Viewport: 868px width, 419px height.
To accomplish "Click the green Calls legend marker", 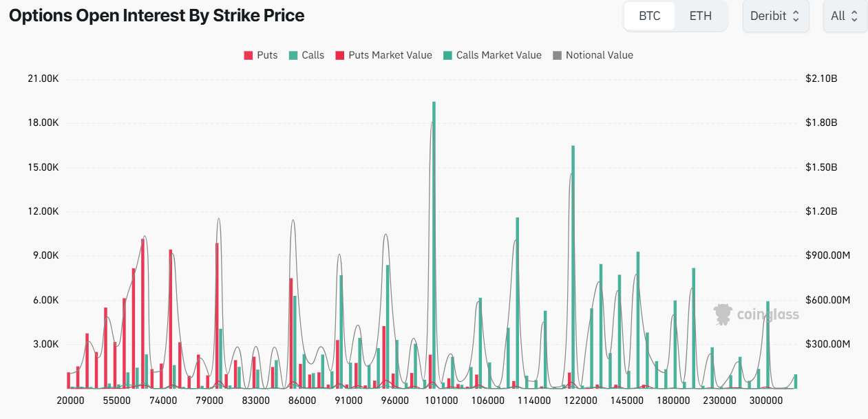I will (x=292, y=55).
